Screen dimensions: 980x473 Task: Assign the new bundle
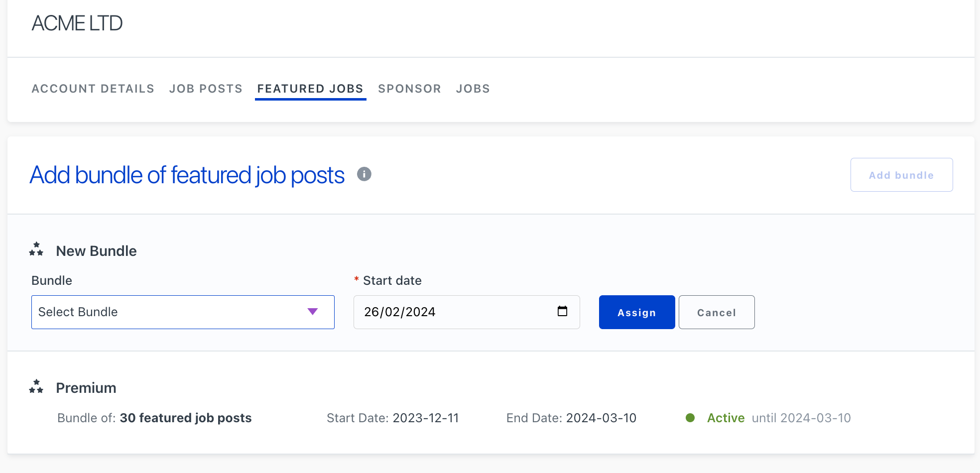tap(637, 312)
